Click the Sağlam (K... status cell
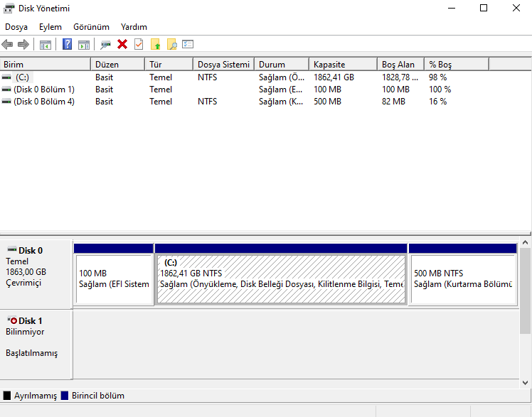 coord(281,102)
